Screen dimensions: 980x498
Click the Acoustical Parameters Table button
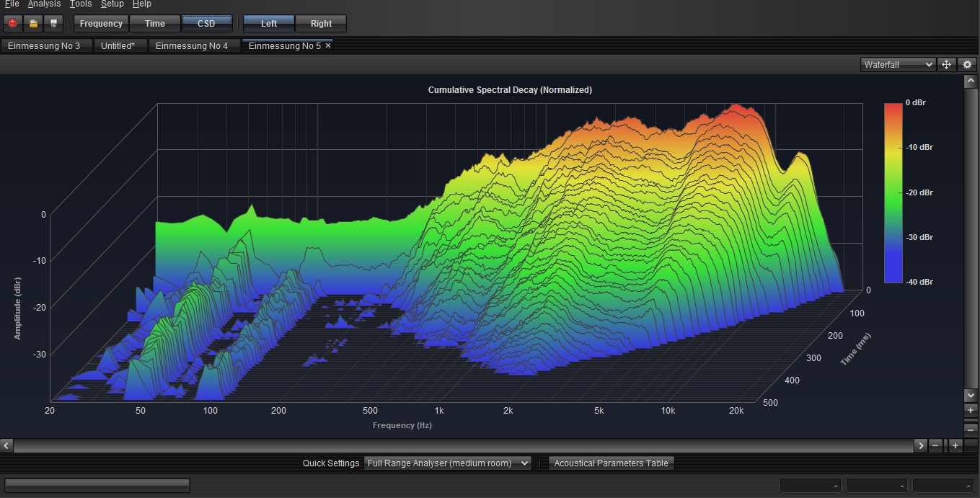click(x=611, y=463)
